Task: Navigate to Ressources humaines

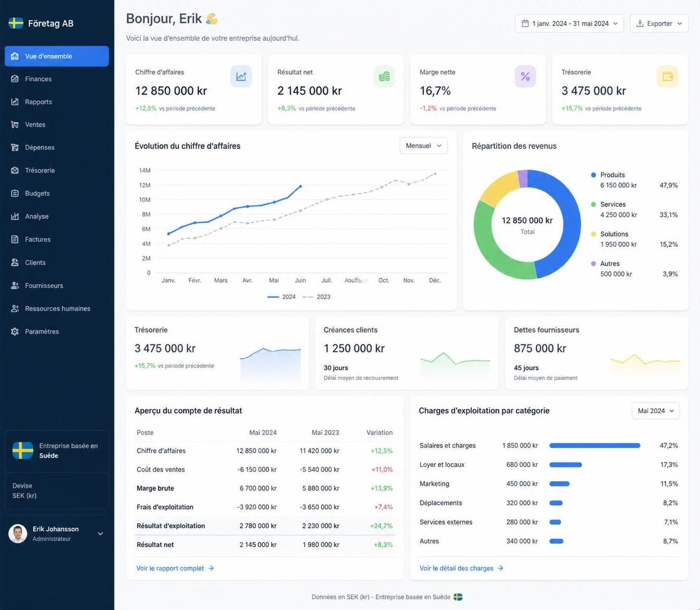Action: pyautogui.click(x=57, y=308)
